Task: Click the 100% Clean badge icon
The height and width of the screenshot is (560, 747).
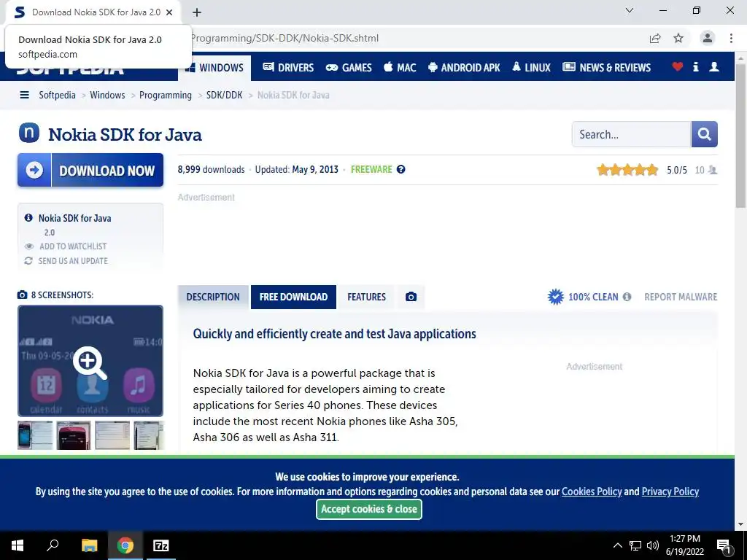Action: pyautogui.click(x=555, y=297)
